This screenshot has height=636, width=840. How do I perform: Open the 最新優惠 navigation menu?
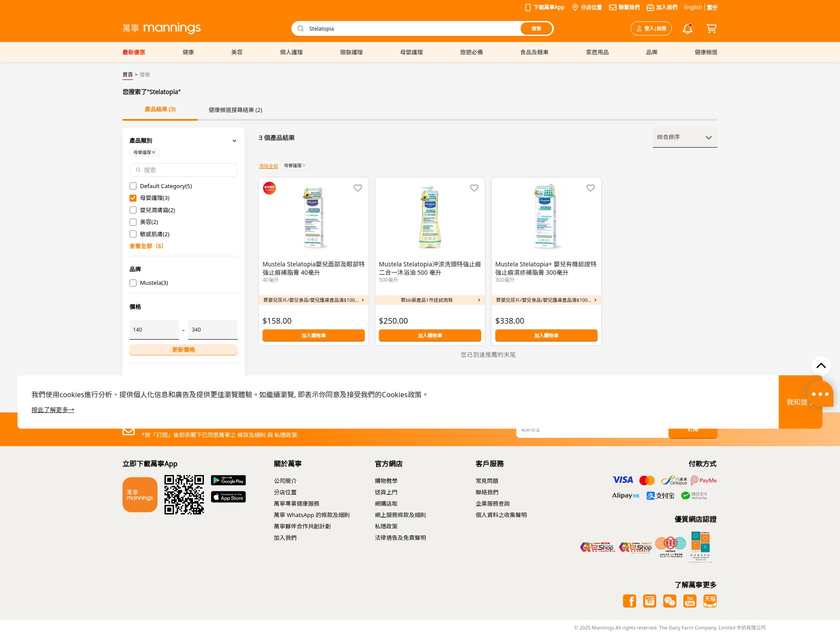(134, 52)
